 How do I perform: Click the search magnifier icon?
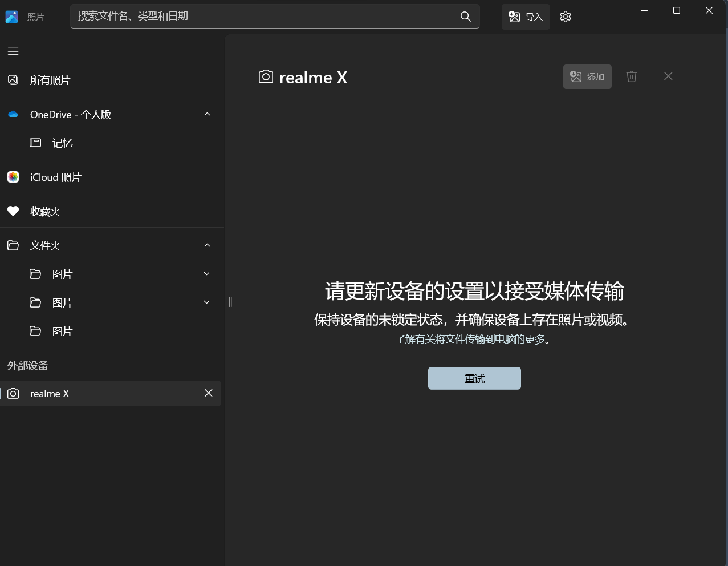tap(466, 17)
